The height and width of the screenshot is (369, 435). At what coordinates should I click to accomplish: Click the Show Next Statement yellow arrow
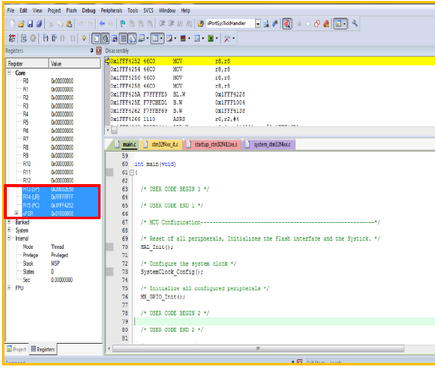pos(84,38)
